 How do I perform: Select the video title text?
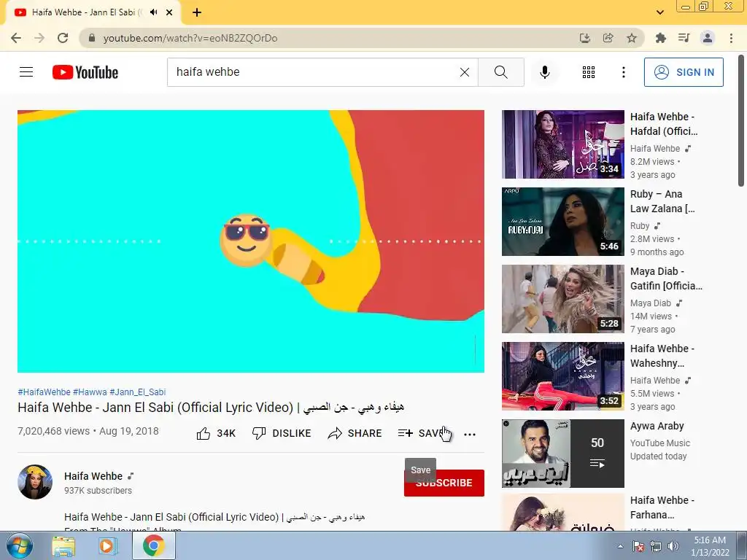(211, 408)
